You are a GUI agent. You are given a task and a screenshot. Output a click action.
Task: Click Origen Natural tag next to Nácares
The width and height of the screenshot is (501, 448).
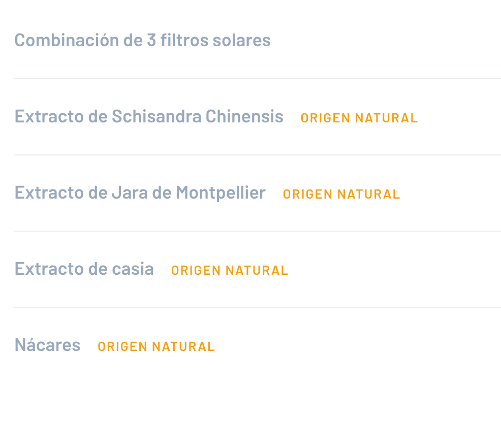tap(156, 346)
